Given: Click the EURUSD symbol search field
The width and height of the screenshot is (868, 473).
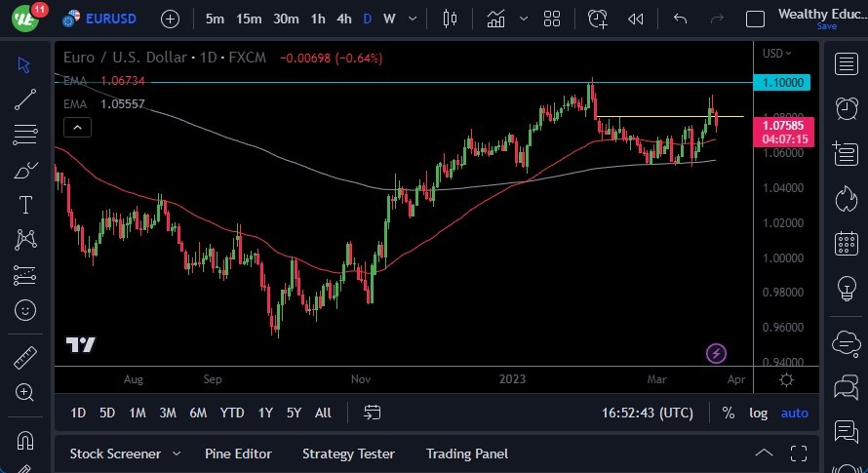Looking at the screenshot, I should click(x=110, y=19).
